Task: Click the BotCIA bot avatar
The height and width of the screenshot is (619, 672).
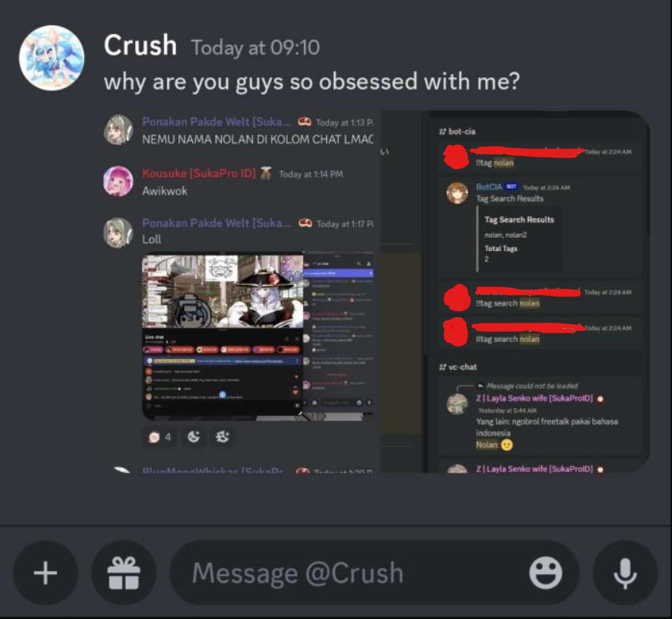Action: (458, 192)
